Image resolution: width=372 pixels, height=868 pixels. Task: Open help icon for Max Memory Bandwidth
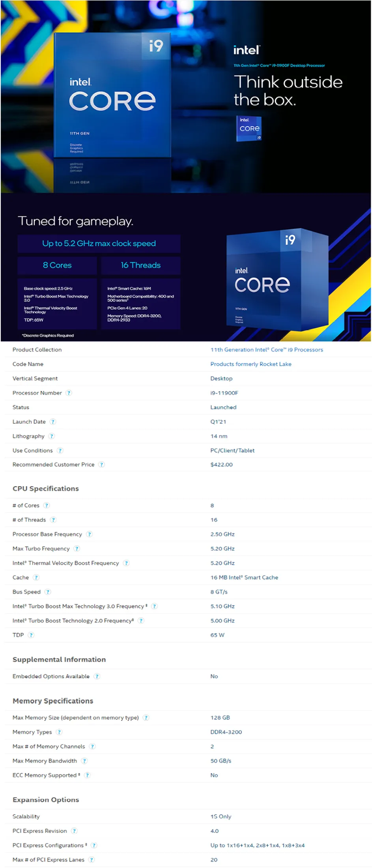coord(84,761)
